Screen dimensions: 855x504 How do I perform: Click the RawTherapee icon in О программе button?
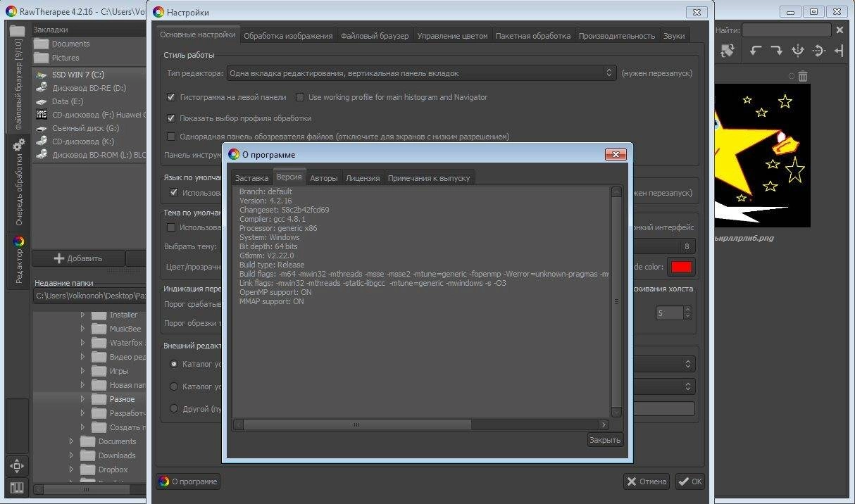(164, 481)
